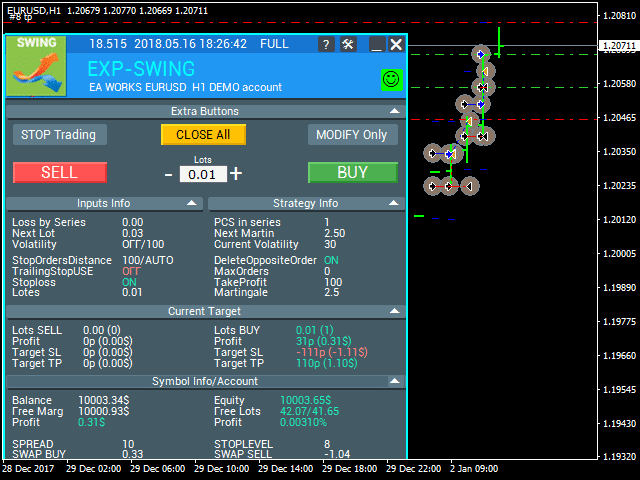Image resolution: width=640 pixels, height=480 pixels.
Task: Collapse the Inputs Info section
Action: 193,203
